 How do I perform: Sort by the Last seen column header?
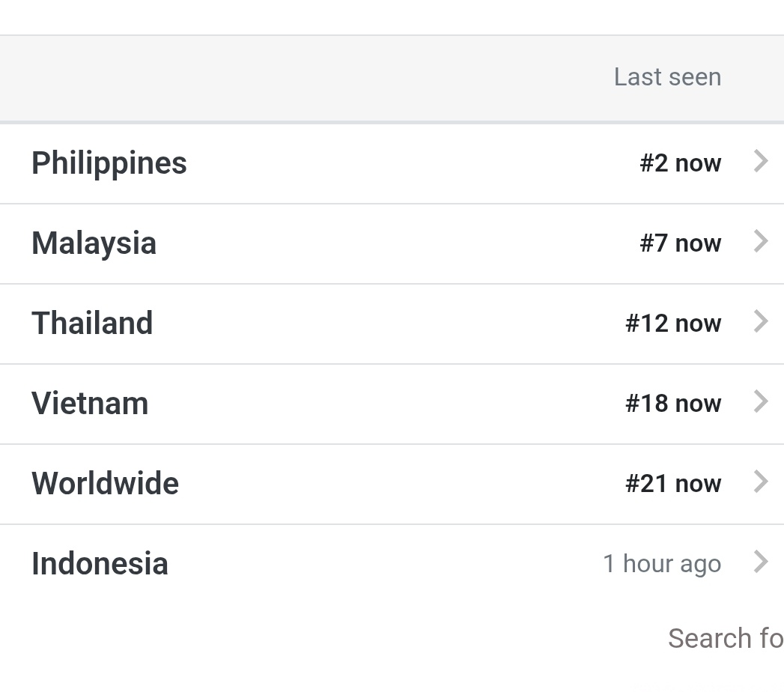click(x=667, y=77)
